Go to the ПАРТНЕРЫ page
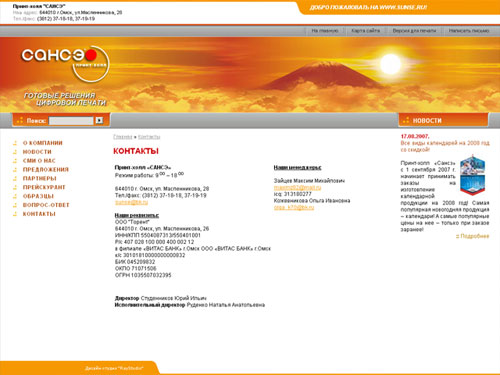Viewport: 500px width, 375px height. (x=40, y=178)
